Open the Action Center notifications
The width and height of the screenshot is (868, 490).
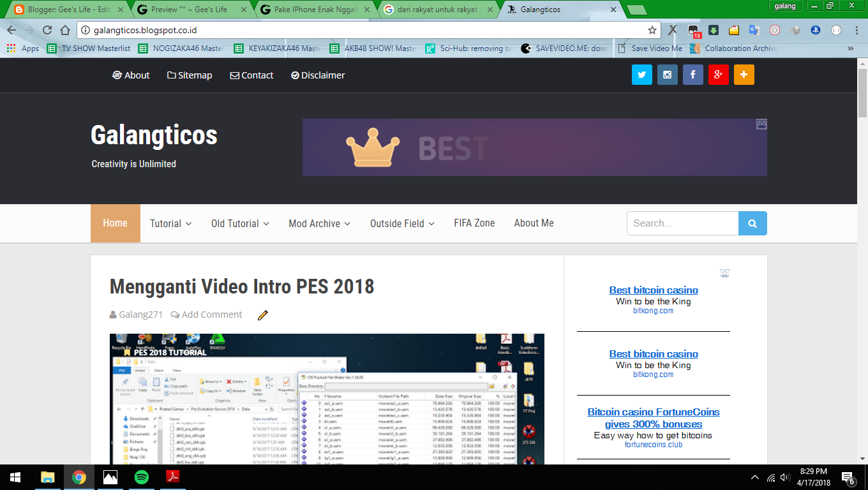(848, 477)
